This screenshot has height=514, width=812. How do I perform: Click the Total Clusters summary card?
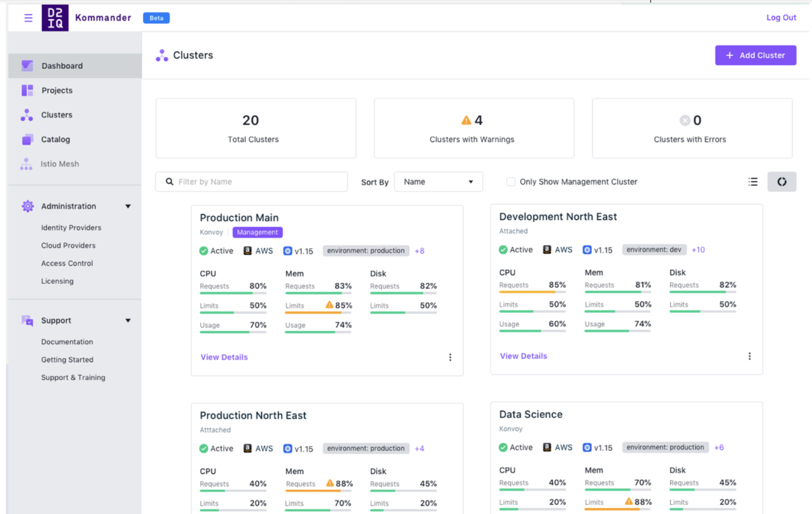256,128
